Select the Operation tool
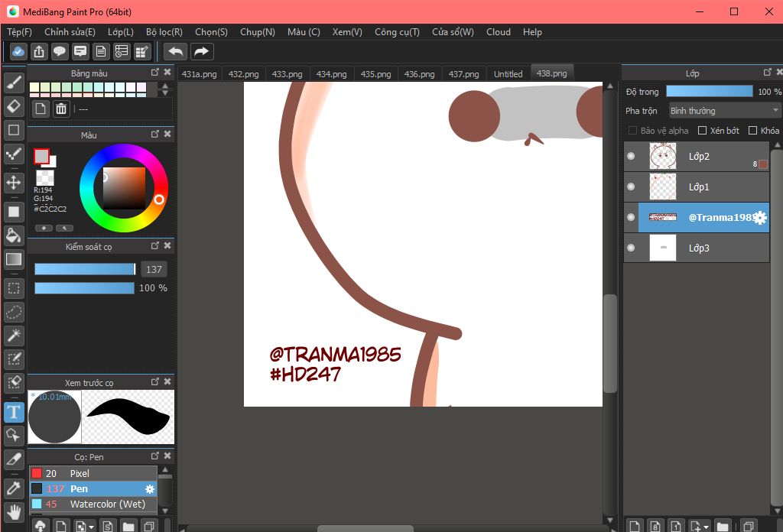The image size is (783, 532). coord(14,436)
